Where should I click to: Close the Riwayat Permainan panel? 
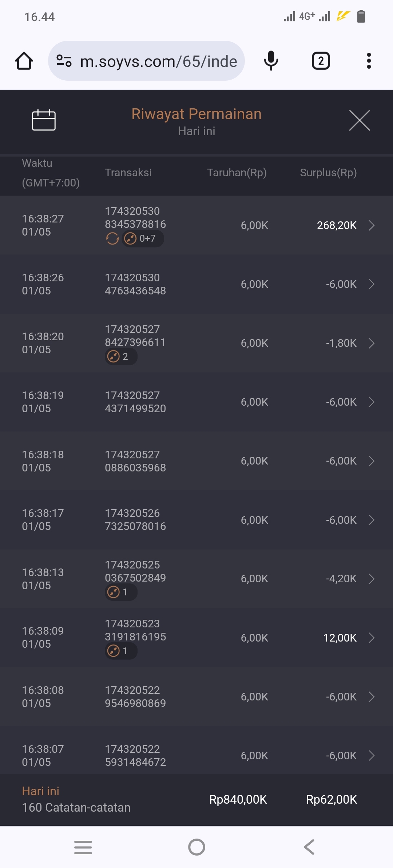pyautogui.click(x=359, y=120)
